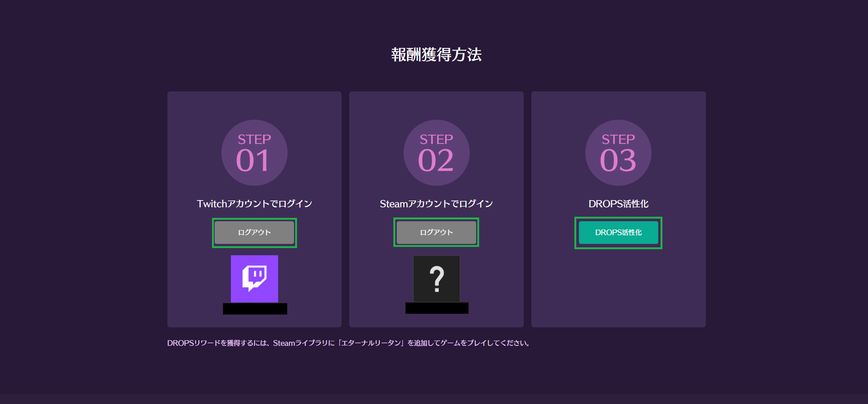Click the Twitch logo avatar image
The height and width of the screenshot is (404, 868).
coord(254,279)
